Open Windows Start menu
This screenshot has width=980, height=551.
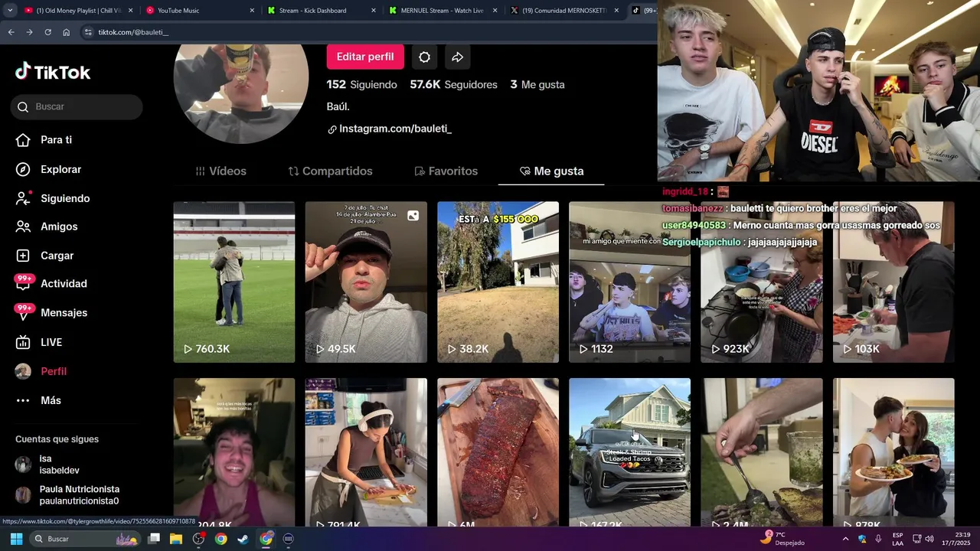coord(16,539)
